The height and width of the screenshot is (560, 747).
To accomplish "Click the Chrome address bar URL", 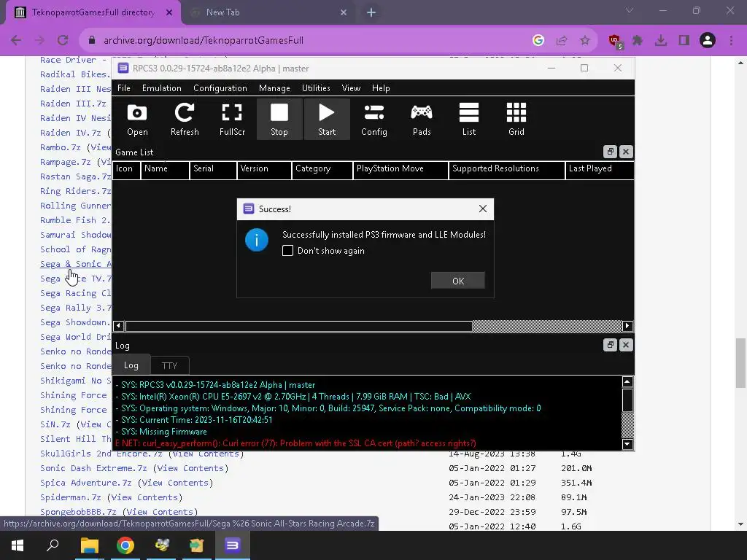I will (204, 41).
